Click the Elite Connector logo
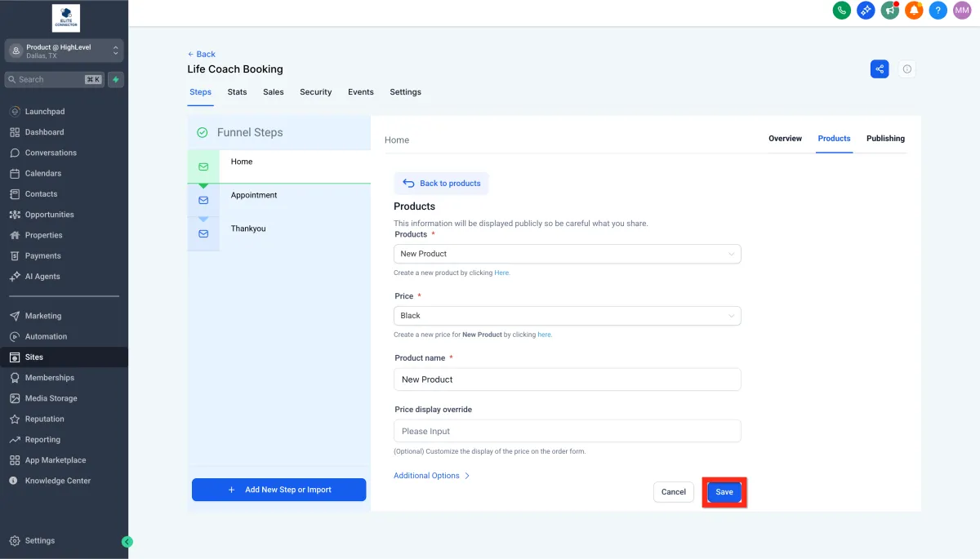This screenshot has height=559, width=980. pyautogui.click(x=65, y=18)
